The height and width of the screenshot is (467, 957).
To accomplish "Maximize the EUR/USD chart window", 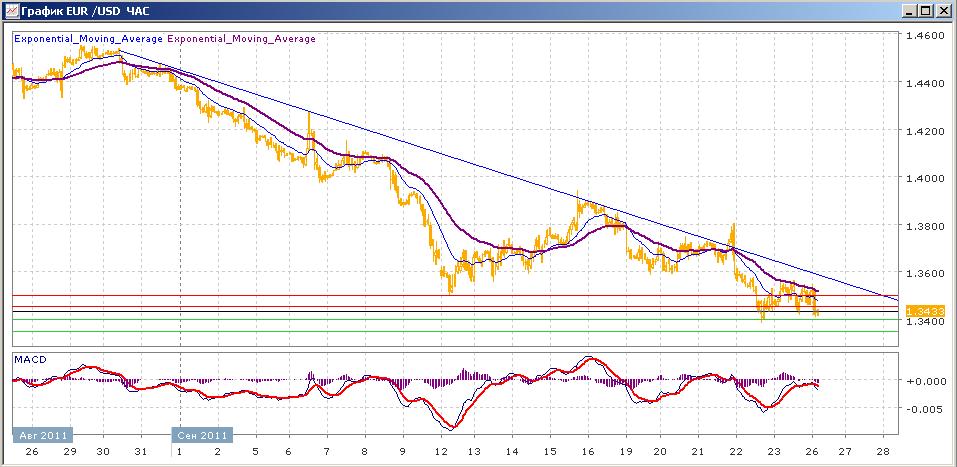I will click(x=925, y=11).
